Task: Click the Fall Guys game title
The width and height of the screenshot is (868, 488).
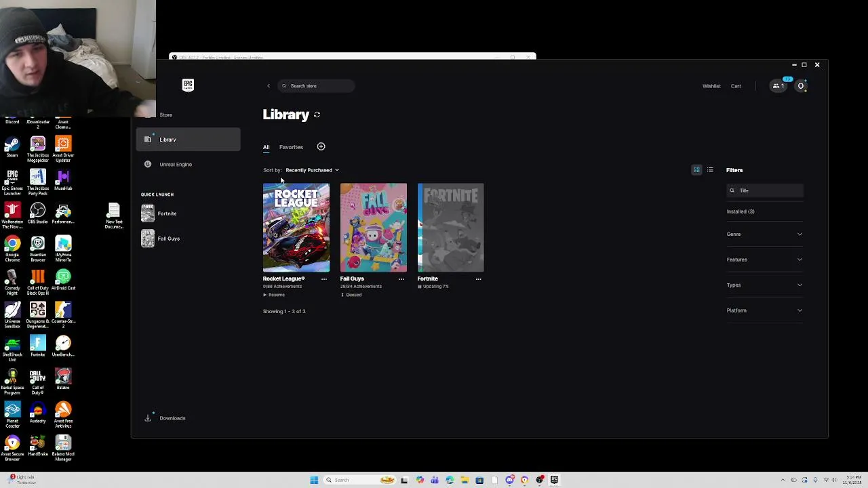Action: point(352,279)
